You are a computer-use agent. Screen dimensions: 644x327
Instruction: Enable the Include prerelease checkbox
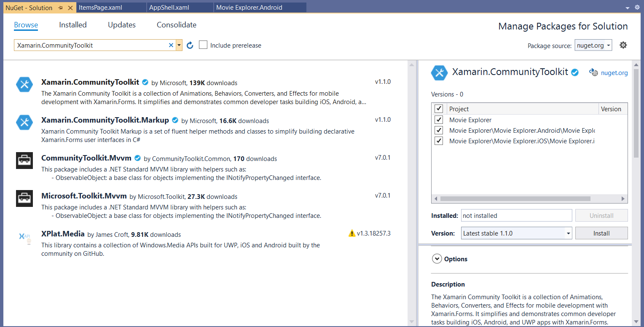(x=203, y=45)
